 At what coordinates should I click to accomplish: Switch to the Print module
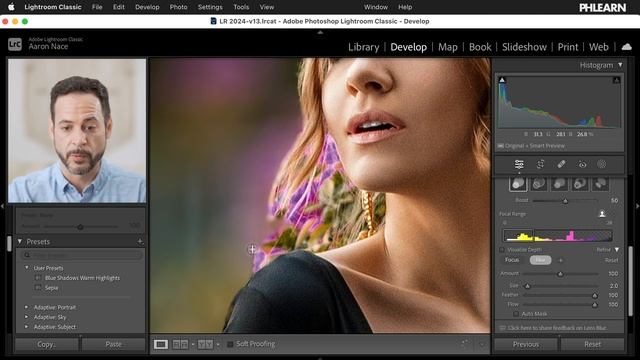click(x=568, y=47)
